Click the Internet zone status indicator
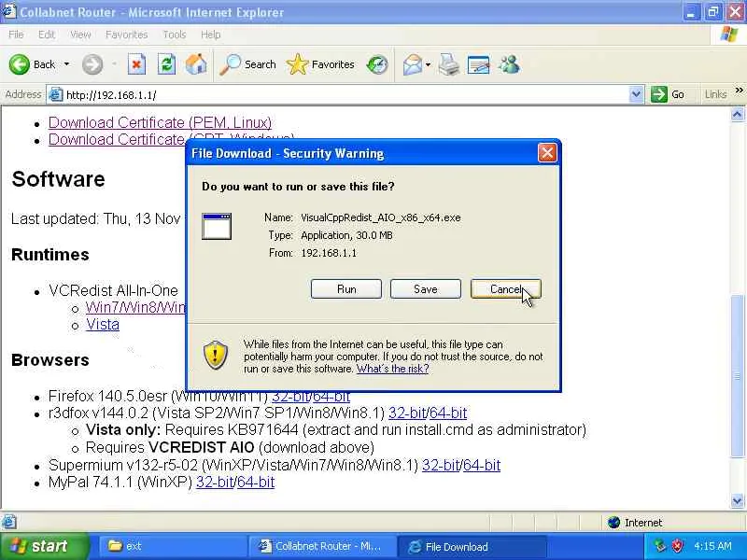The height and width of the screenshot is (560, 747). (635, 523)
